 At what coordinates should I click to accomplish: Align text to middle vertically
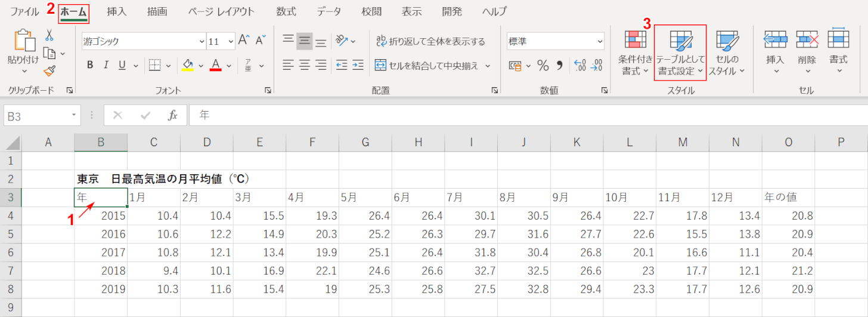[305, 41]
